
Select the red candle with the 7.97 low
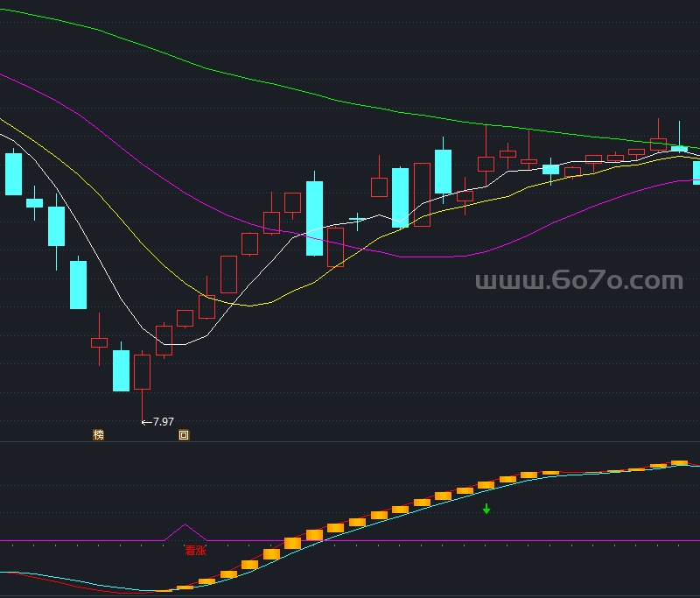pos(142,372)
